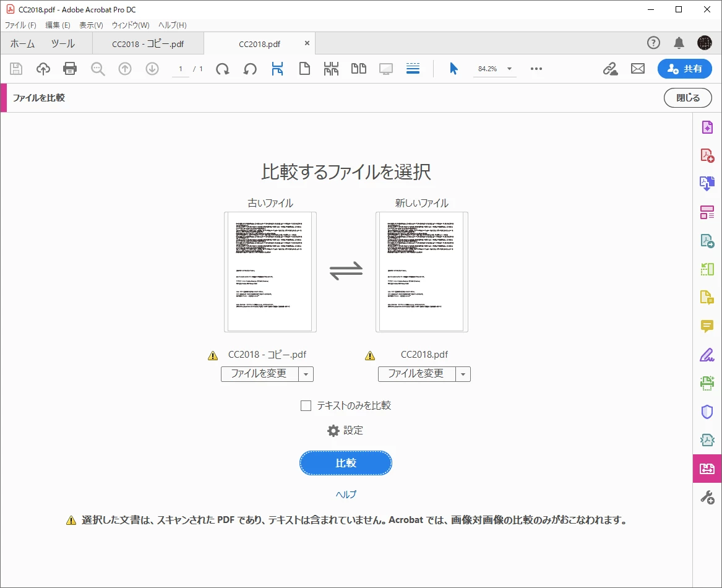Click the upload to cloud icon

click(x=43, y=69)
